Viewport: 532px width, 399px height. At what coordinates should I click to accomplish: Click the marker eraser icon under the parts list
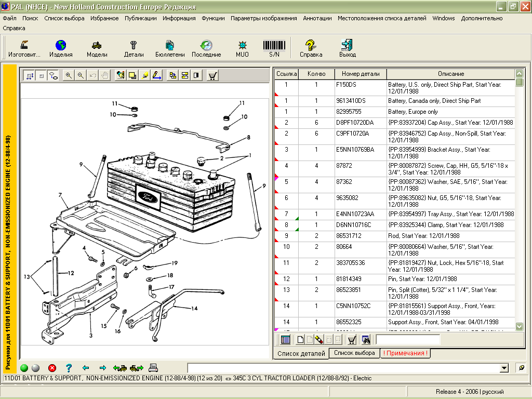tap(318, 339)
